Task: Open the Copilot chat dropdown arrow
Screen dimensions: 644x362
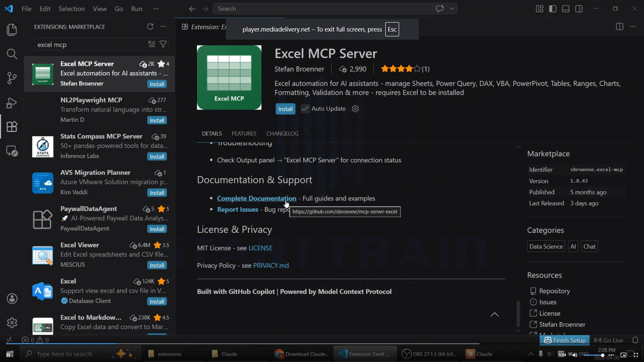Action: click(x=452, y=9)
